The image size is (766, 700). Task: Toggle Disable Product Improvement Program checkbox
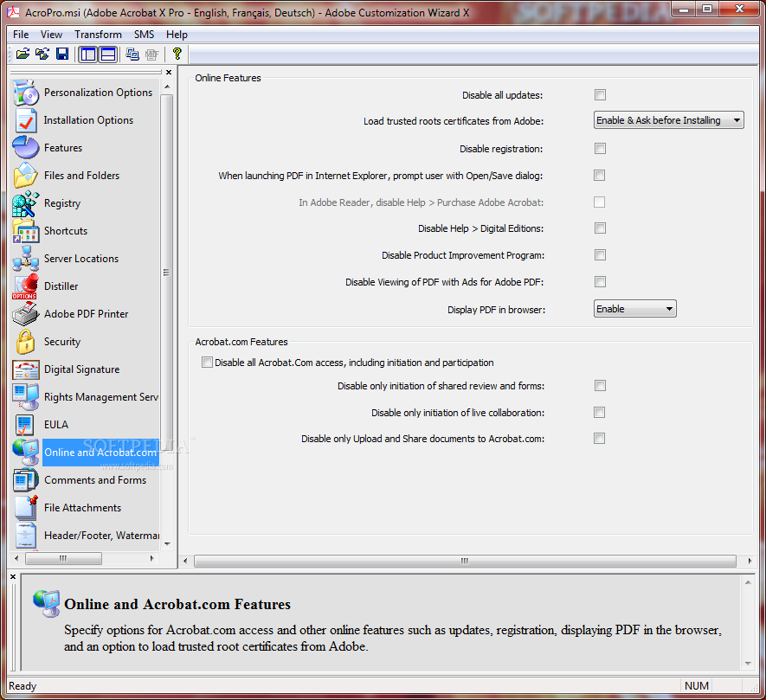(x=600, y=255)
